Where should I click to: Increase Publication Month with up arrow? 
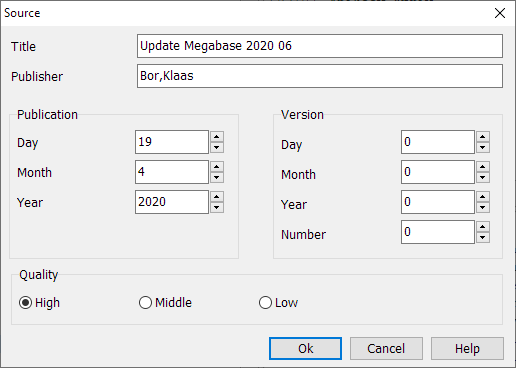pos(217,167)
